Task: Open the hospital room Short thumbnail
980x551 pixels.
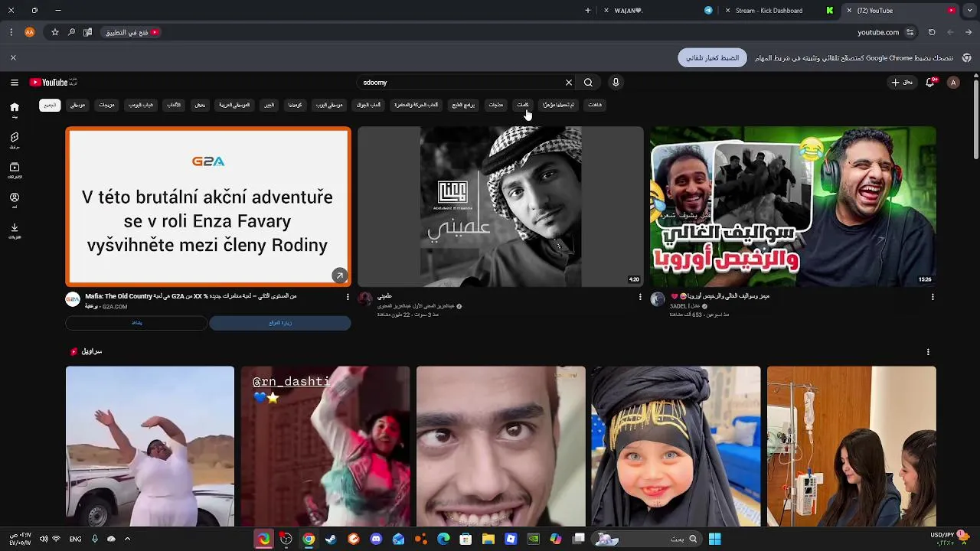Action: point(851,446)
